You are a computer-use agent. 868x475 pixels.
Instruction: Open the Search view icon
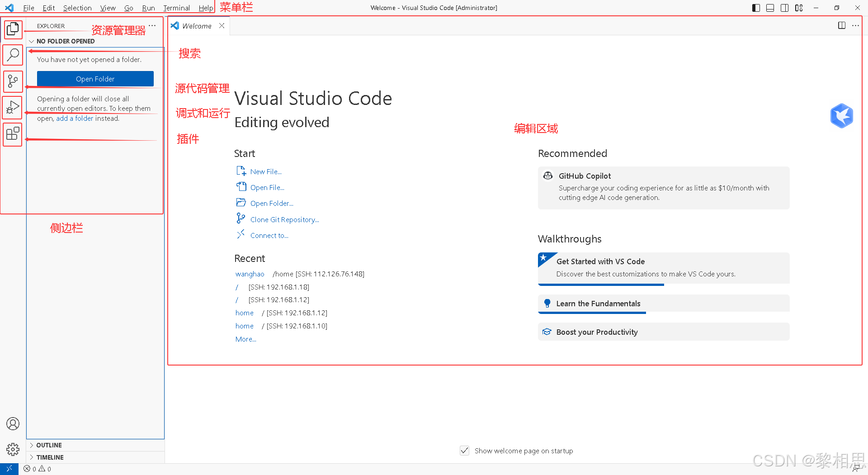13,55
